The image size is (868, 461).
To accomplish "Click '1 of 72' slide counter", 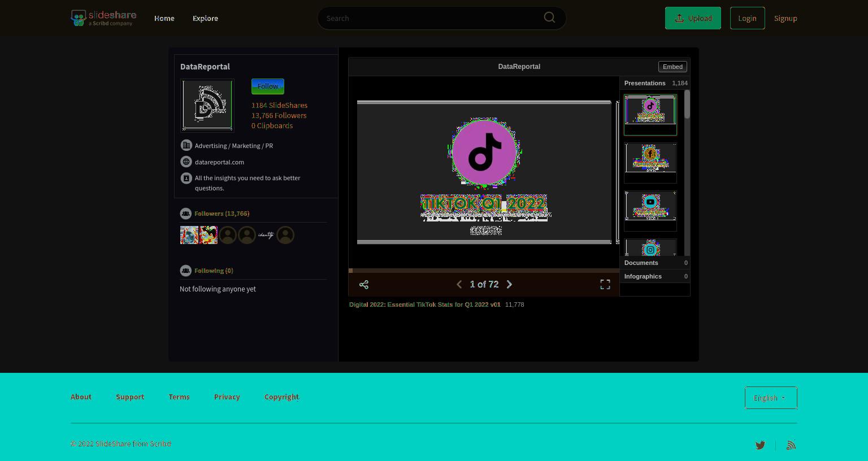I will 484,284.
